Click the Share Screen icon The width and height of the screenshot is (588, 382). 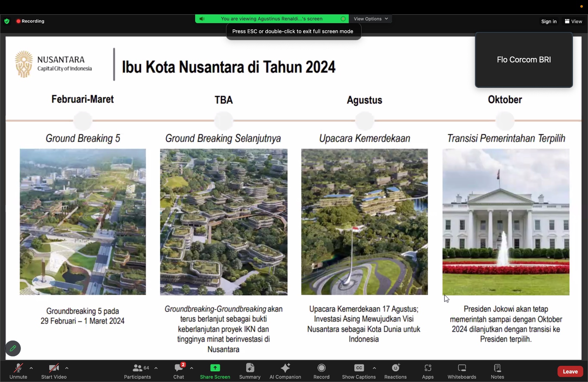tap(215, 368)
